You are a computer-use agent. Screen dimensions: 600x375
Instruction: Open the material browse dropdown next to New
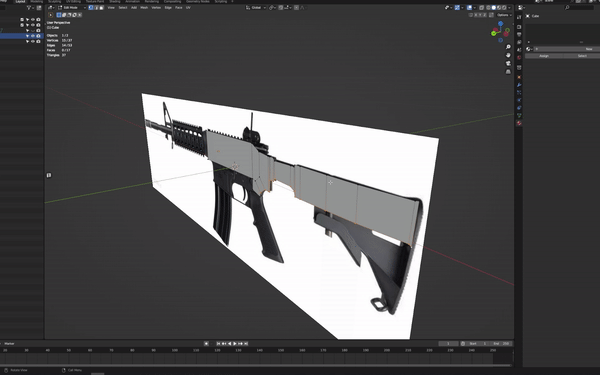(529, 49)
